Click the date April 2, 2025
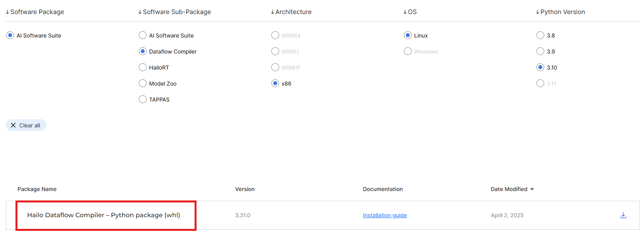644x234 pixels. [507, 215]
